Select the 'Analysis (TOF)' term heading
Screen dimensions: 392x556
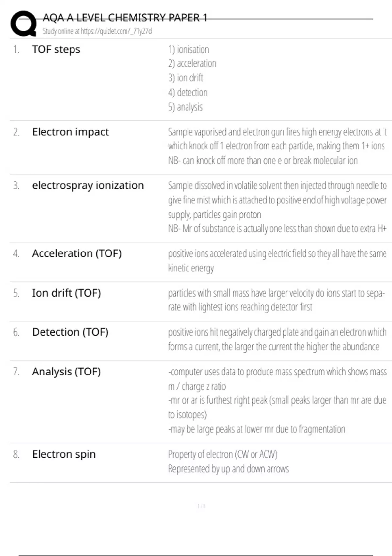[x=66, y=372]
